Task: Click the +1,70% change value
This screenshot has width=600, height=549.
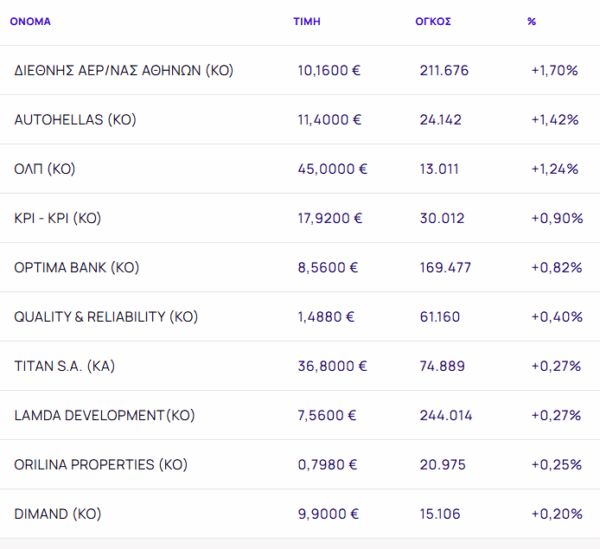Action: tap(555, 71)
